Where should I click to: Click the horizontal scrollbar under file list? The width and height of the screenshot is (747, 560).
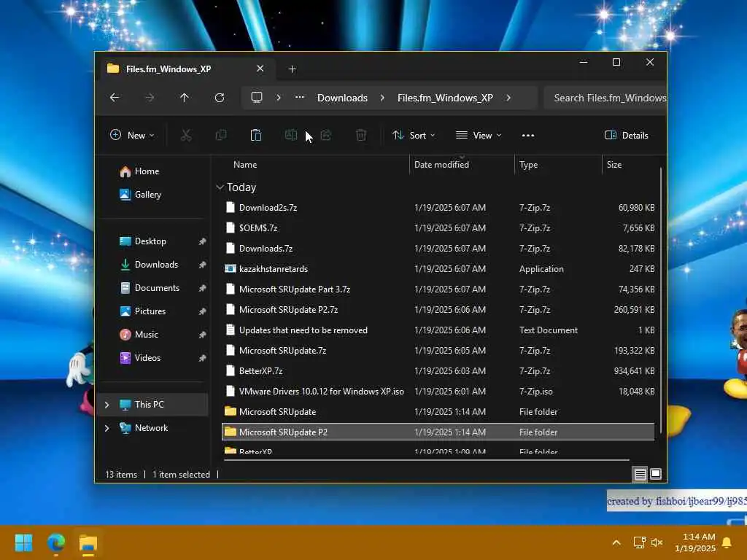pyautogui.click(x=426, y=460)
